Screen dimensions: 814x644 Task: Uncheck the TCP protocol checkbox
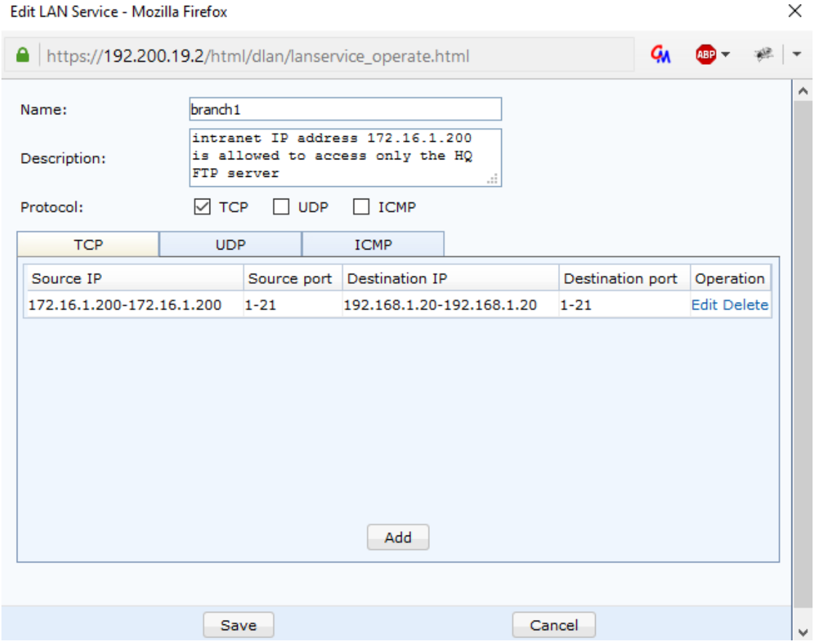pos(202,207)
